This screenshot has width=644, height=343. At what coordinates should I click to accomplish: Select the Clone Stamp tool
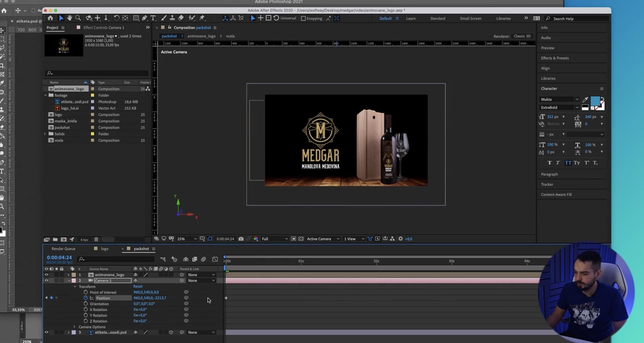click(172, 18)
